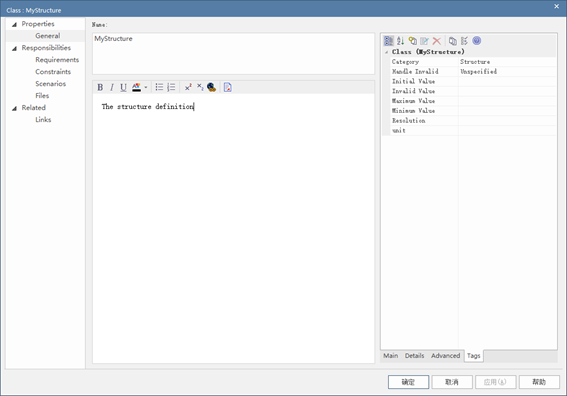Switch to the Details tab
This screenshot has width=567, height=396.
414,356
